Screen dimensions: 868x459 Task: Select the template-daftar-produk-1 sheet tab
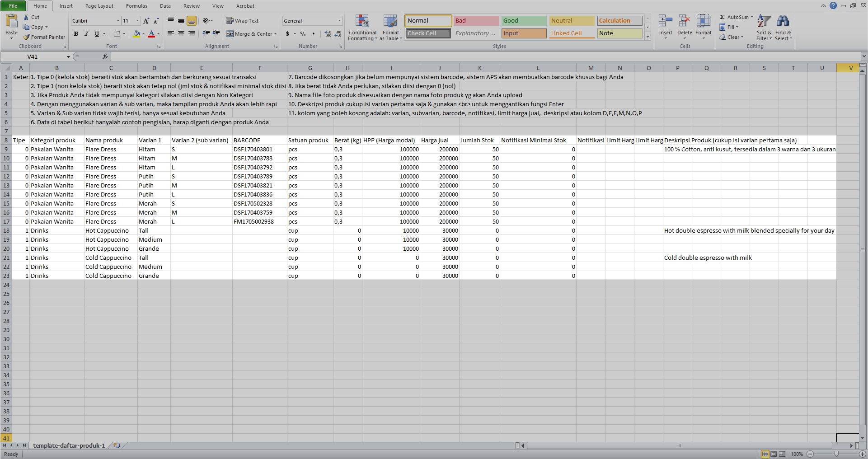coord(69,445)
